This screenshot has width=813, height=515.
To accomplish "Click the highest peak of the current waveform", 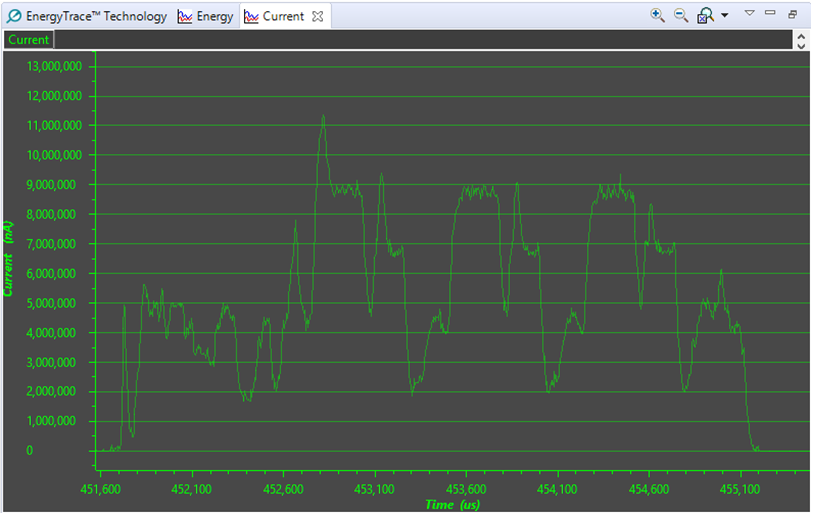I will point(323,116).
